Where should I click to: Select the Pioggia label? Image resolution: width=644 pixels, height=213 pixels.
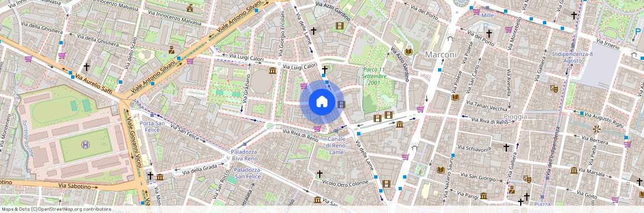[x=515, y=116]
